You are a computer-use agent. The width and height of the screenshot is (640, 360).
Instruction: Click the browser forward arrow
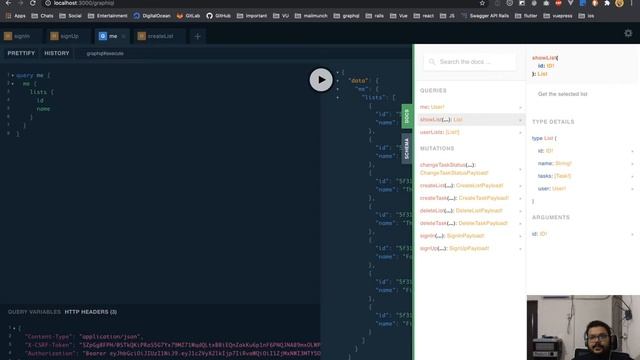20,3
